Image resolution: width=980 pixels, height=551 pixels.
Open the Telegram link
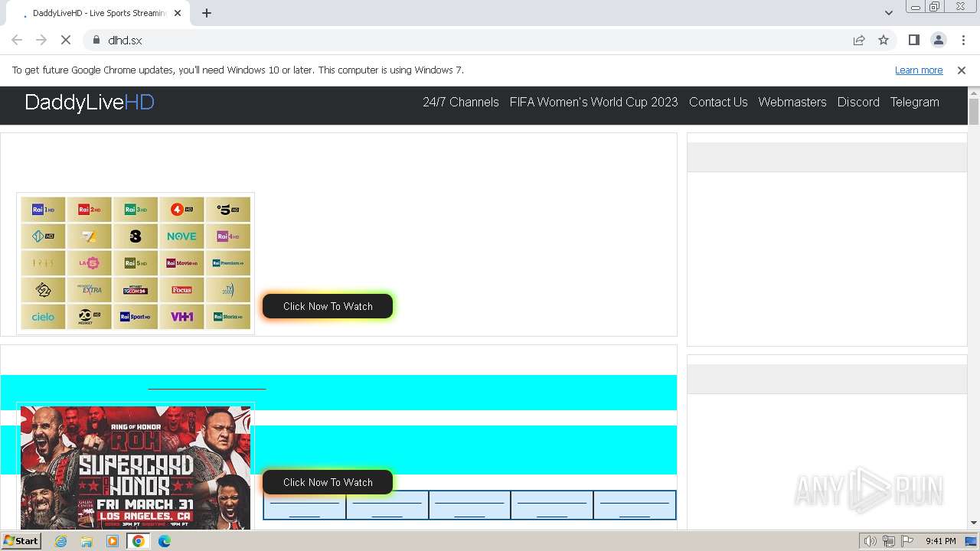[x=914, y=102]
